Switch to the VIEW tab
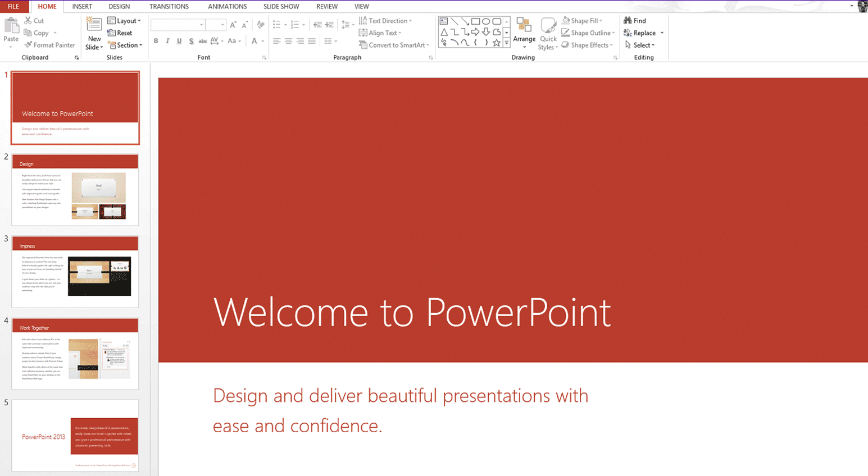868x476 pixels. [362, 6]
